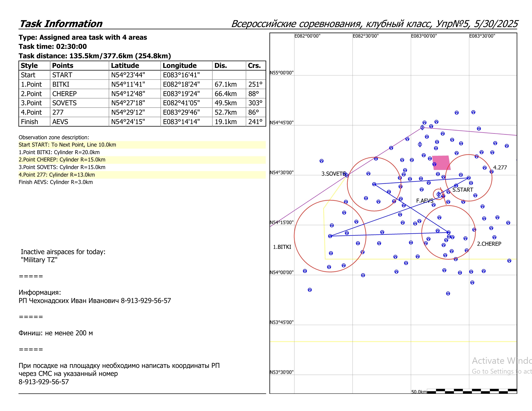
Task: Click the airfield symbol inside the AEVS finish circle
Action: click(438, 194)
